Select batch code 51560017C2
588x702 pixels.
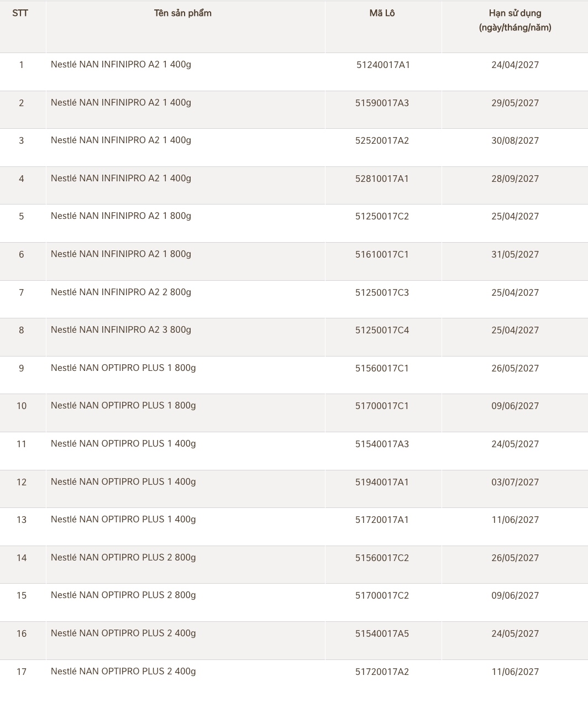tap(382, 558)
